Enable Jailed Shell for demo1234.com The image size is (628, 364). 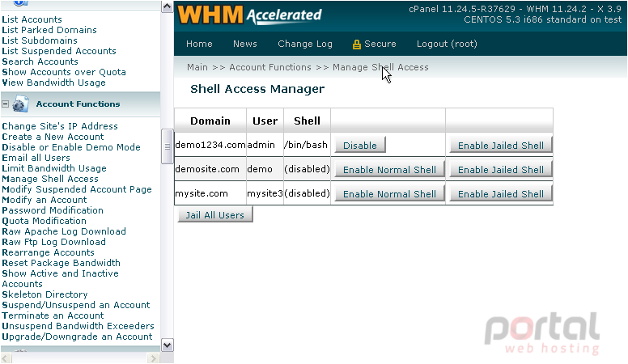(501, 146)
